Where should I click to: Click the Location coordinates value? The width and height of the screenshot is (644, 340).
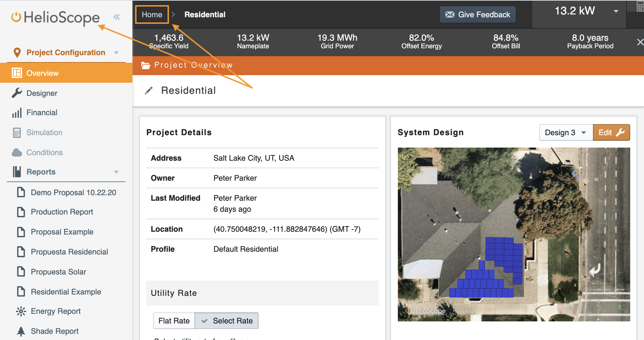(x=287, y=229)
